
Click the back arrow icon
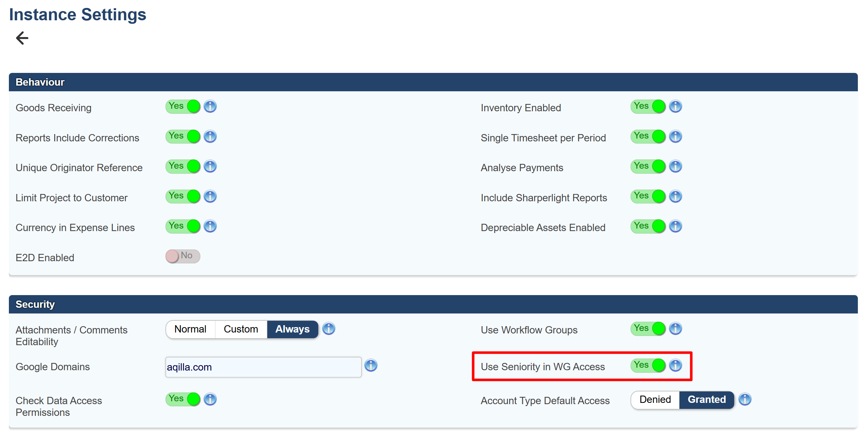22,38
